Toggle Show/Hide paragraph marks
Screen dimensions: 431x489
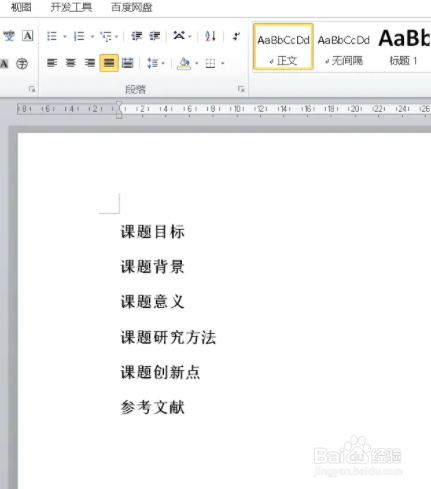236,36
